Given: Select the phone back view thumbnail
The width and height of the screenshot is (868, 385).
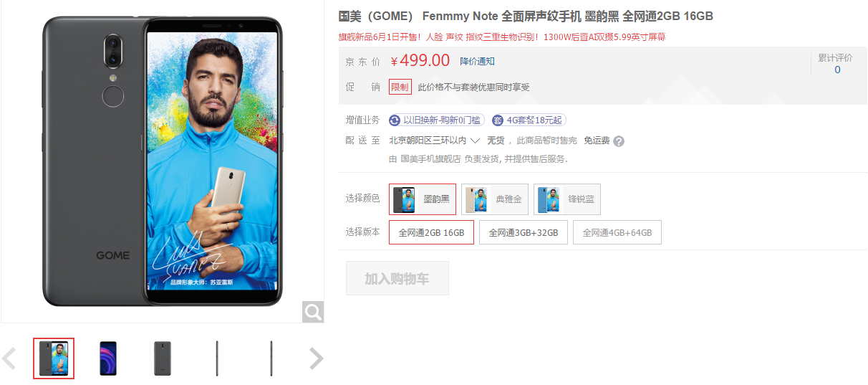Looking at the screenshot, I should [163, 358].
